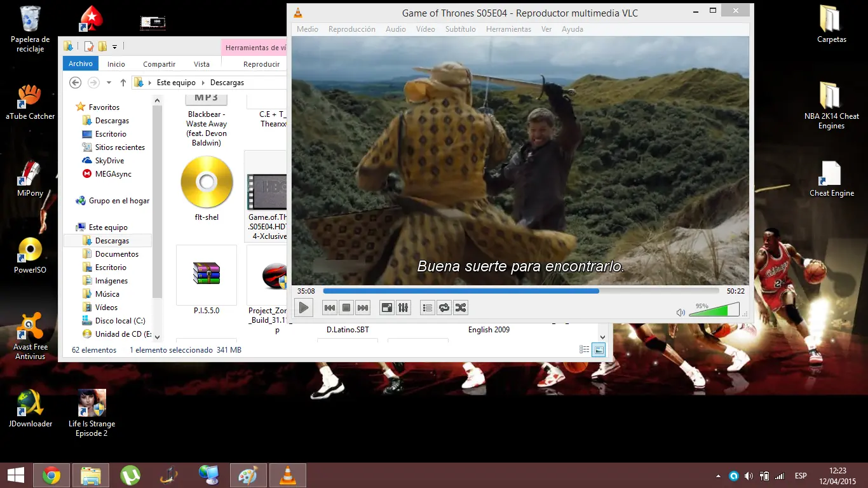Switch to the Reproducir ribbon tab
Screen dimensions: 868x488
[261, 64]
